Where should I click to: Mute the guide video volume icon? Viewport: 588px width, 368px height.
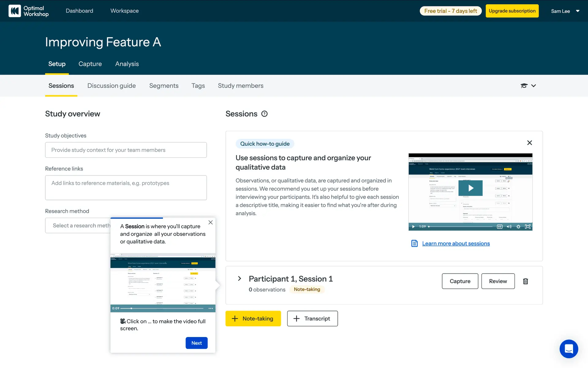point(509,227)
